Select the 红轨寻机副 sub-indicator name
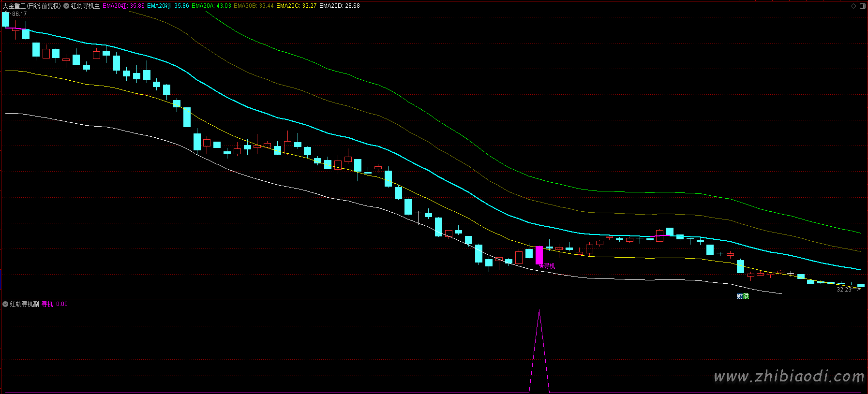The image size is (868, 394). (24, 304)
